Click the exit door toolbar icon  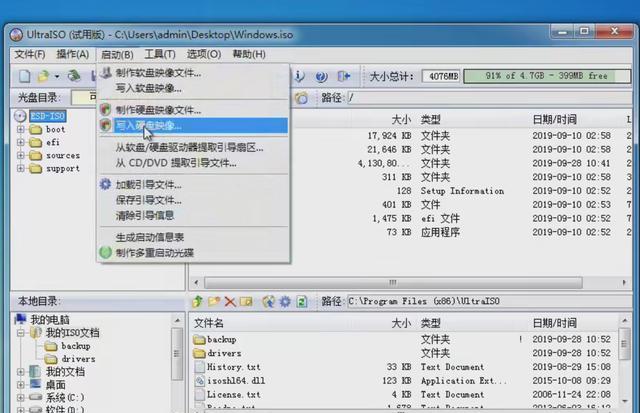coord(344,76)
